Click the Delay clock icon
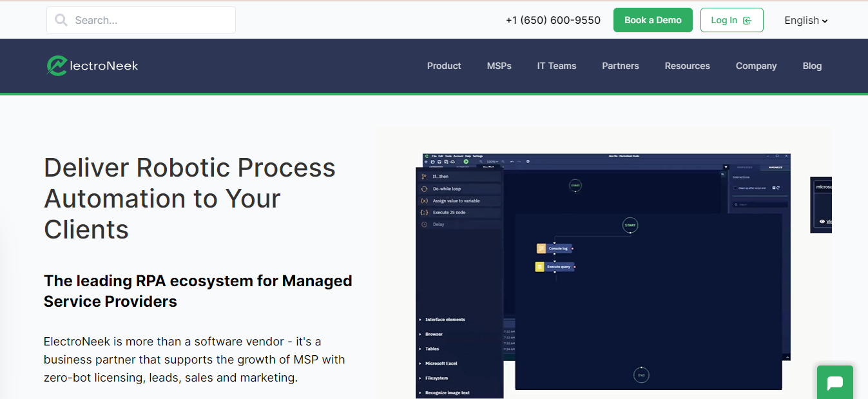This screenshot has height=399, width=868. point(424,224)
